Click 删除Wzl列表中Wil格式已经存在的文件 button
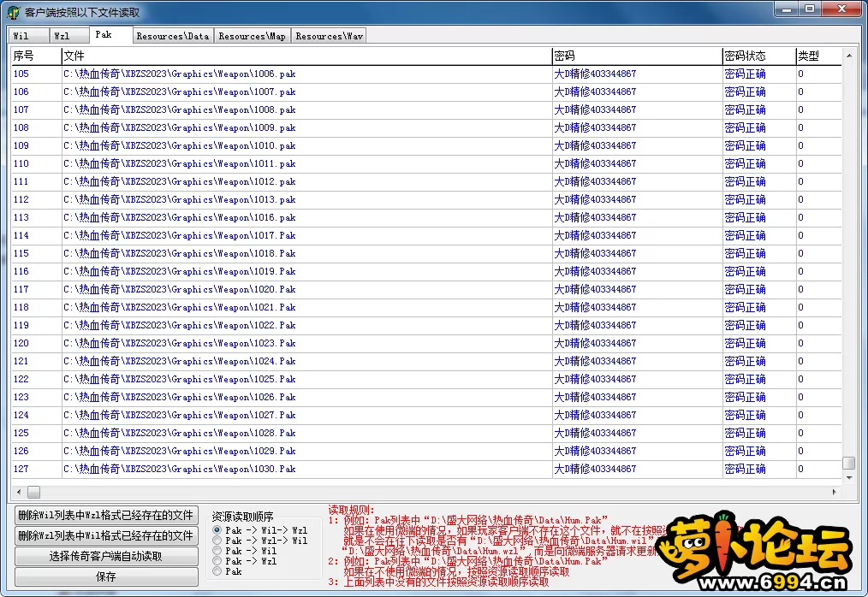The image size is (868, 597). click(x=106, y=535)
